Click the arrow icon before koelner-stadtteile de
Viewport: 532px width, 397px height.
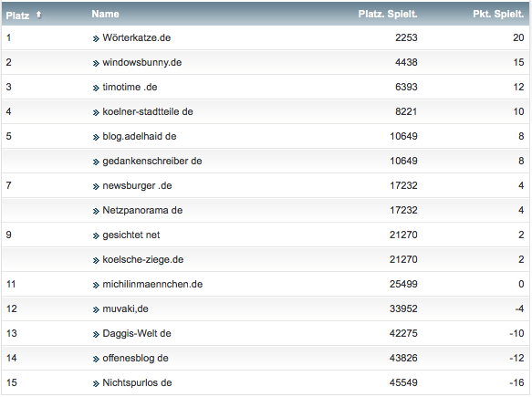click(96, 112)
